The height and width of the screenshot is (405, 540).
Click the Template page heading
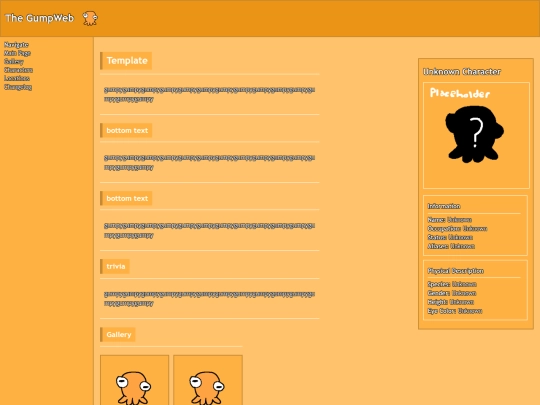click(x=126, y=61)
